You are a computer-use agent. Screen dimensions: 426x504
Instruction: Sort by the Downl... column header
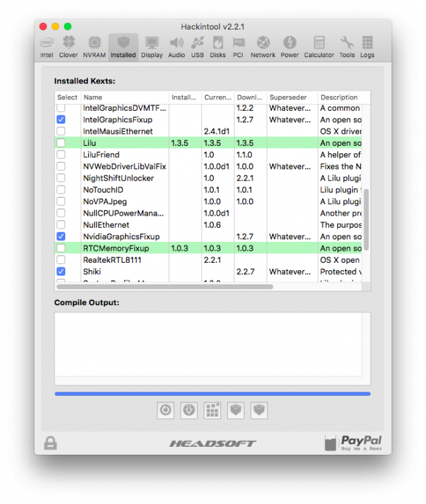[x=250, y=97]
